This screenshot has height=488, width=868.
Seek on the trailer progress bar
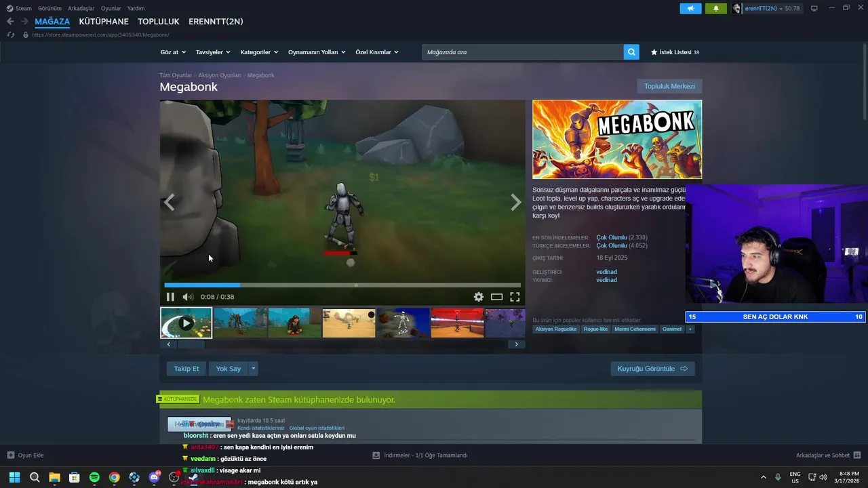(x=342, y=285)
